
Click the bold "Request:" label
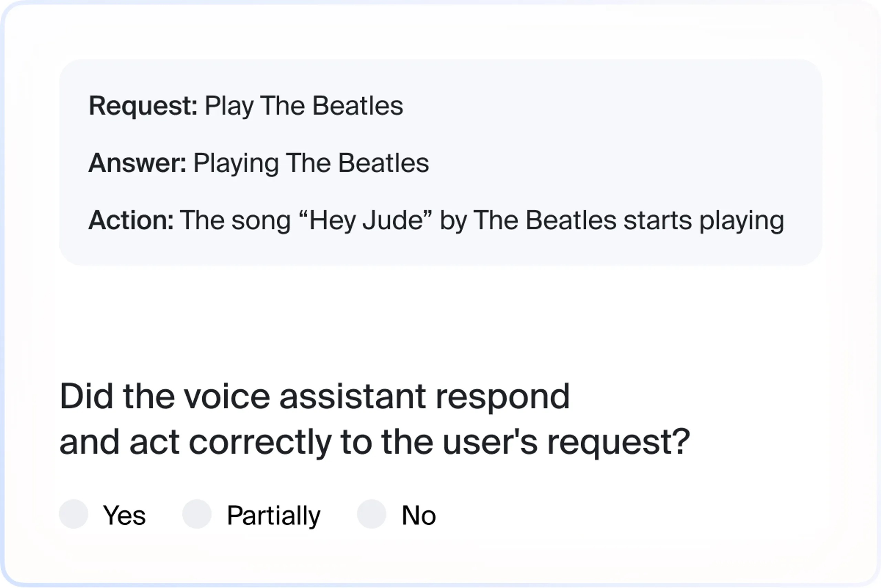pyautogui.click(x=143, y=107)
